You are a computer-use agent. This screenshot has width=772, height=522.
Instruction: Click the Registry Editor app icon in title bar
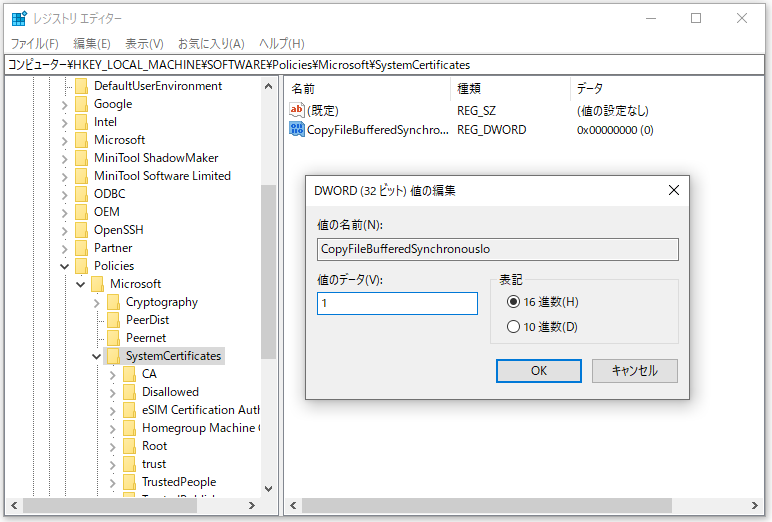(19, 18)
